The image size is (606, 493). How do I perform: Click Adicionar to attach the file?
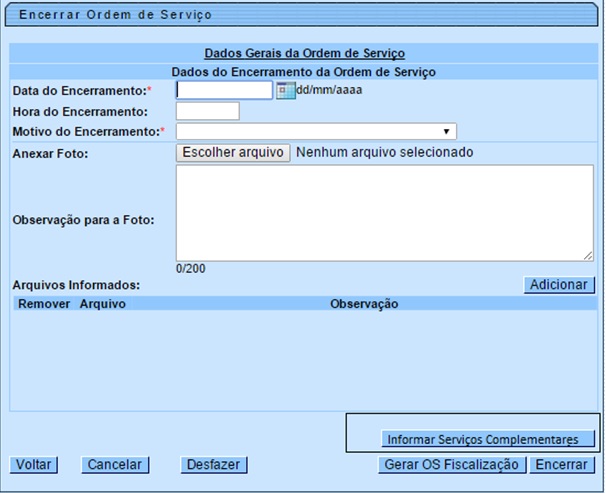pyautogui.click(x=558, y=285)
